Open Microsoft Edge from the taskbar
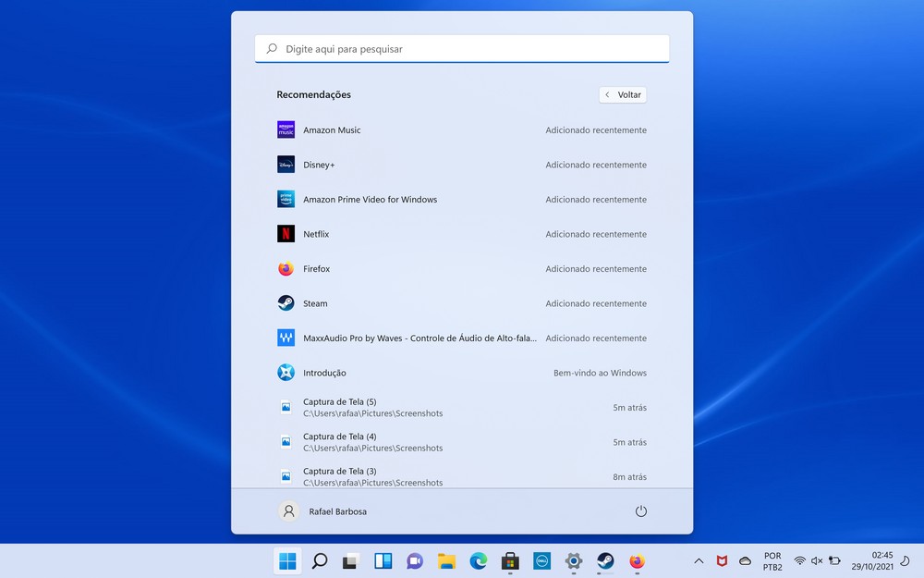Screen dimensions: 924x578 pyautogui.click(x=478, y=560)
